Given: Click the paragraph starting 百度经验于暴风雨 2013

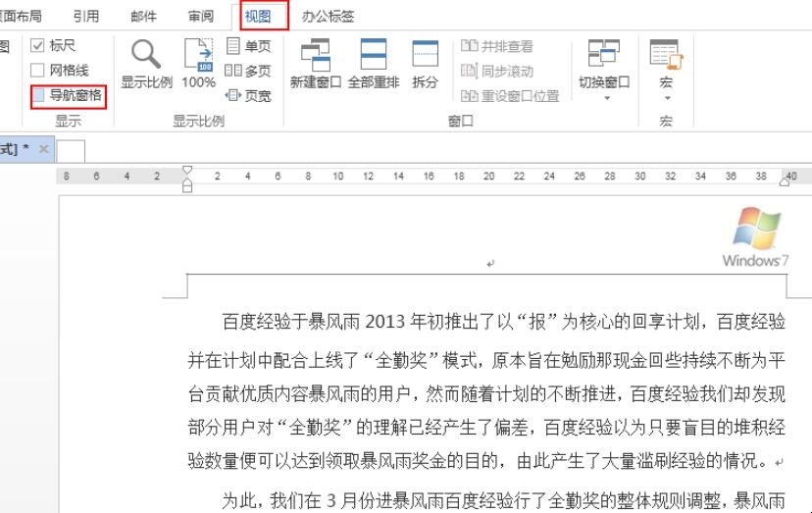Looking at the screenshot, I should tap(503, 322).
